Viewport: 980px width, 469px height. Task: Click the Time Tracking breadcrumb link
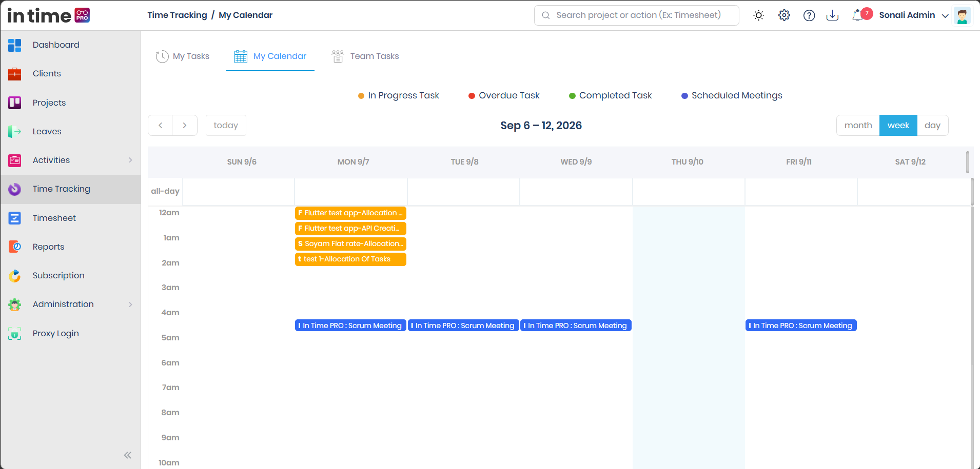click(x=177, y=15)
